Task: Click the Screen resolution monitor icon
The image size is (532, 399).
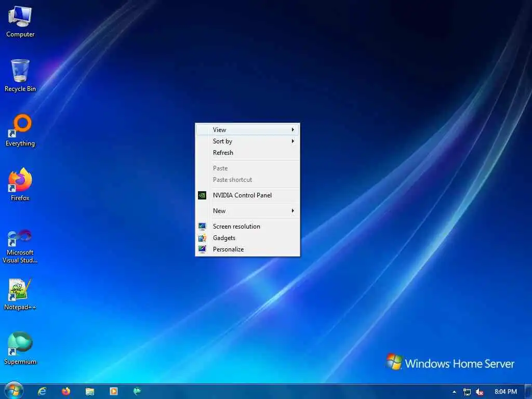Action: coord(202,227)
